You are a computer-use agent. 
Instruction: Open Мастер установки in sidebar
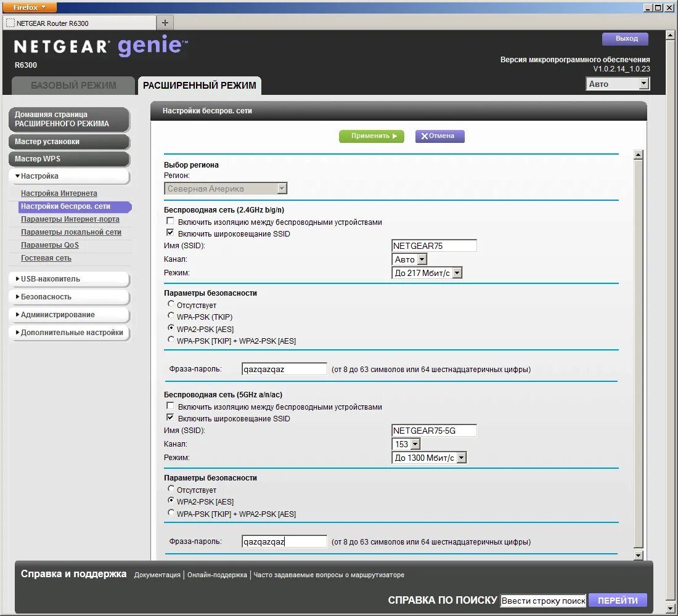click(x=69, y=141)
